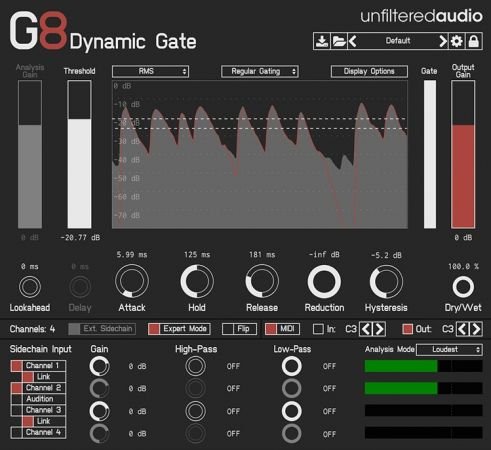Open the Regular Gating mode dropdown
The width and height of the screenshot is (491, 450).
coord(260,71)
